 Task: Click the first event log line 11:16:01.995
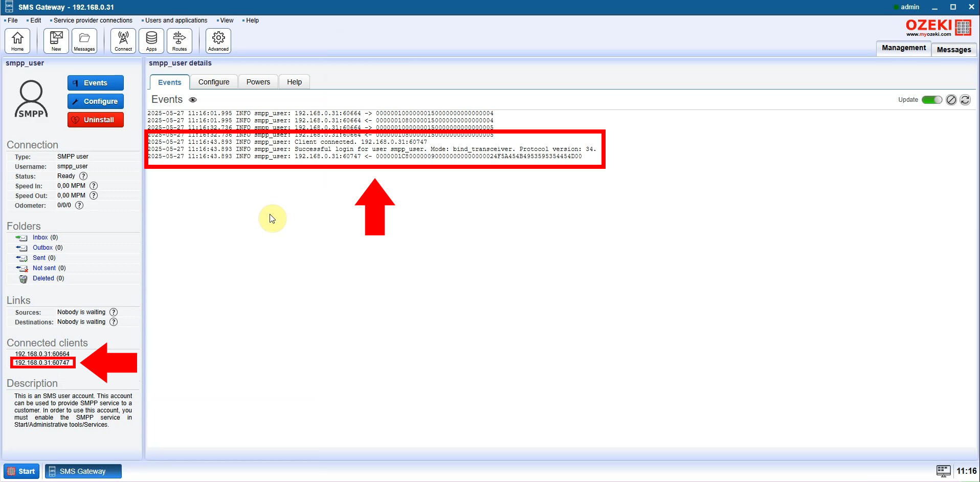pyautogui.click(x=321, y=114)
